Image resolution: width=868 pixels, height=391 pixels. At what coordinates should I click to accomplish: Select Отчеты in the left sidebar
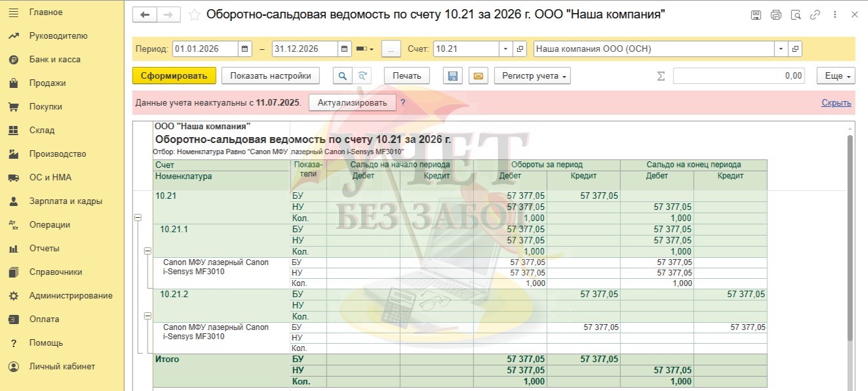tap(44, 249)
